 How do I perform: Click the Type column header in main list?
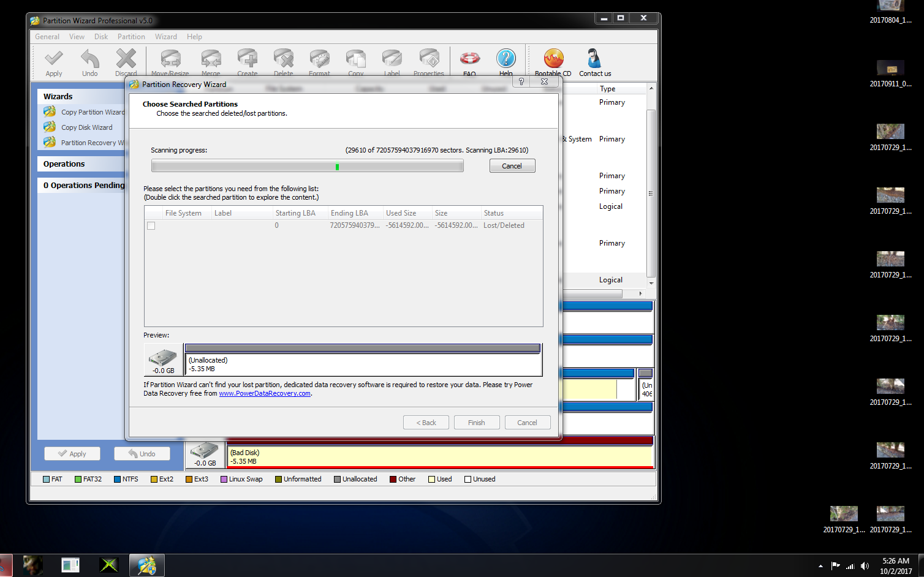pyautogui.click(x=621, y=89)
